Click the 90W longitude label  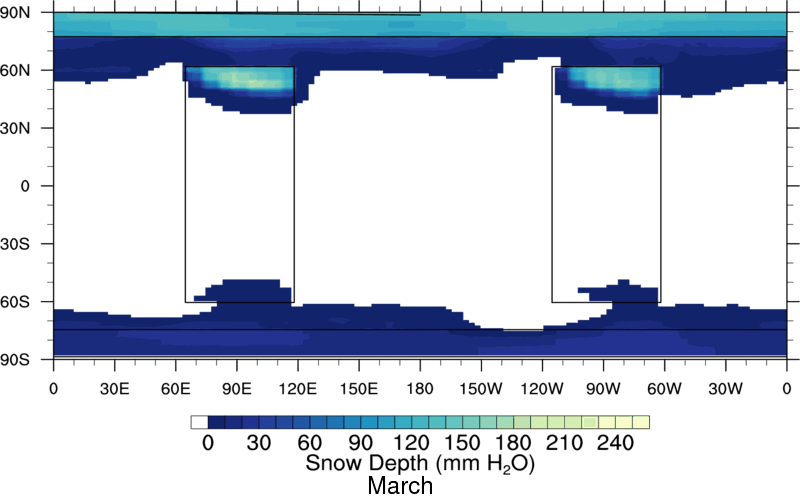point(603,389)
